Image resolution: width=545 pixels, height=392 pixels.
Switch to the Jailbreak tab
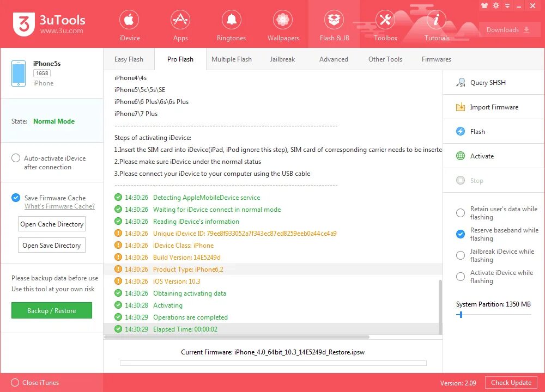282,59
